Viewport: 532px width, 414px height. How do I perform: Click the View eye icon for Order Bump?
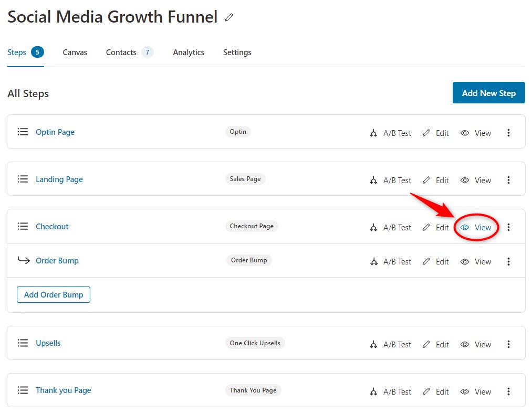[x=465, y=261]
